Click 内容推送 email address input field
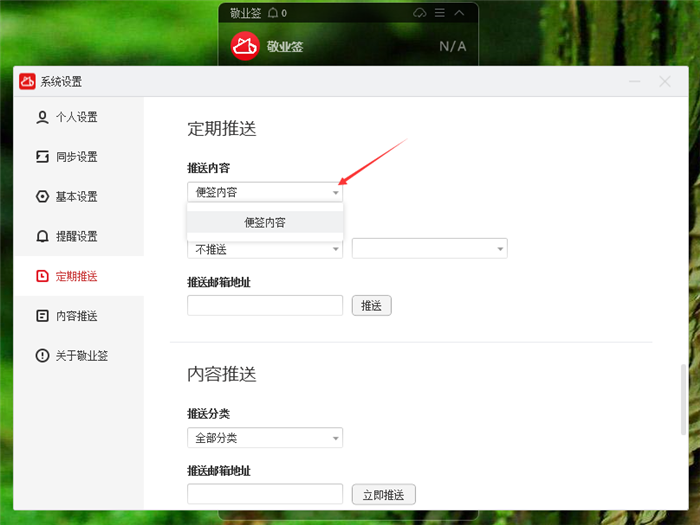The width and height of the screenshot is (700, 525). click(265, 494)
